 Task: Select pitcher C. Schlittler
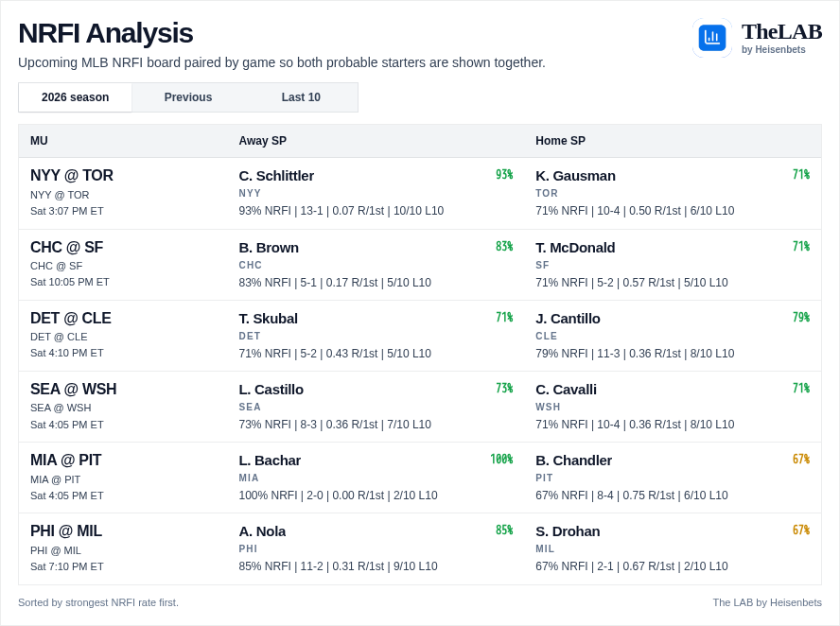coord(276,176)
